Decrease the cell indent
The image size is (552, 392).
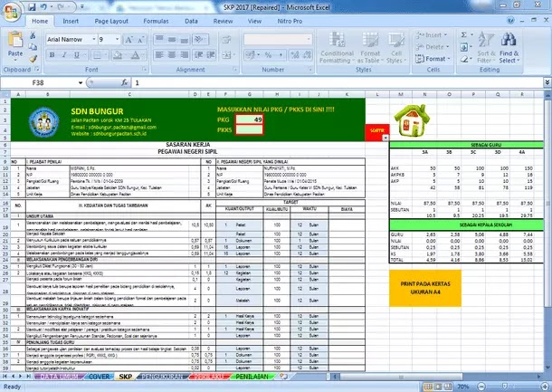point(198,55)
